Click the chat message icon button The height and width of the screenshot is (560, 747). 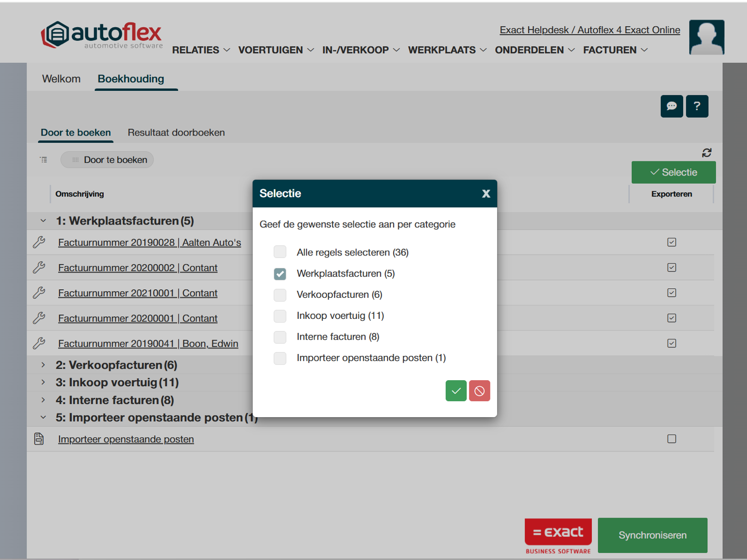tap(671, 106)
